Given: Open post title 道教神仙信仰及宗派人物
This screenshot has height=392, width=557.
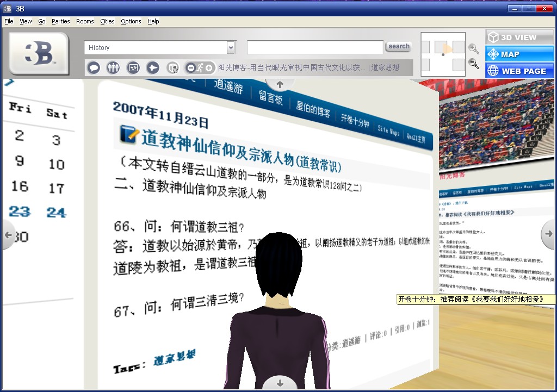Looking at the screenshot, I should click(241, 152).
